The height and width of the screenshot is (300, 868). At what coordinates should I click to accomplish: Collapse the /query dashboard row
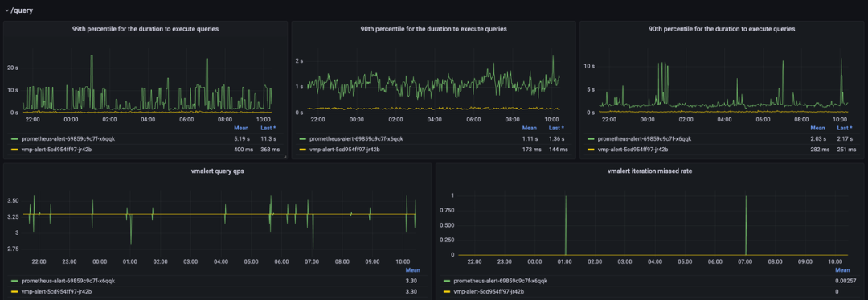[x=19, y=10]
